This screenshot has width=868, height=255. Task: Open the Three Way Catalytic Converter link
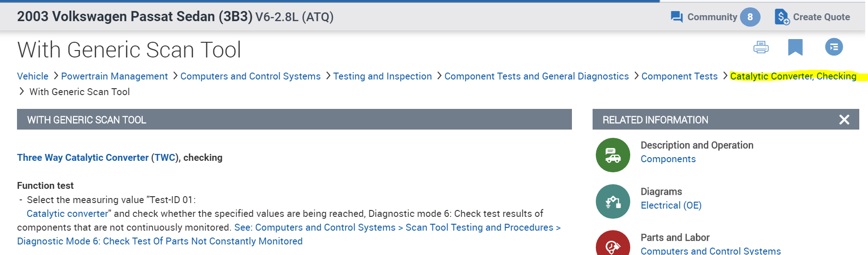[83, 158]
